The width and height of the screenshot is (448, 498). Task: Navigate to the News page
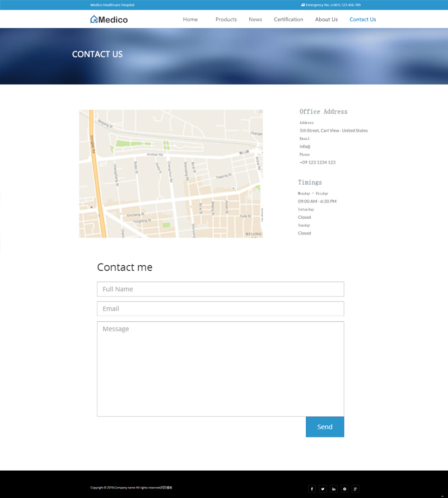[255, 20]
